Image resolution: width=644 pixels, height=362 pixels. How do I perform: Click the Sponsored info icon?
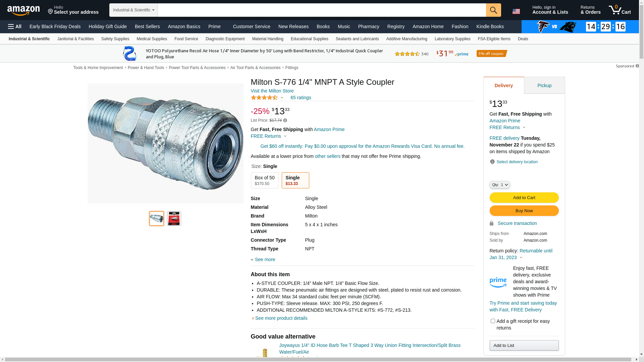[x=637, y=66]
